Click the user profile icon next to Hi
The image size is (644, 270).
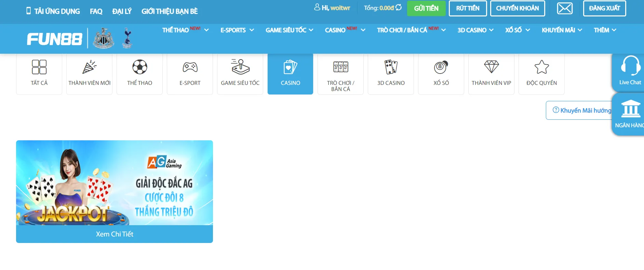[317, 7]
